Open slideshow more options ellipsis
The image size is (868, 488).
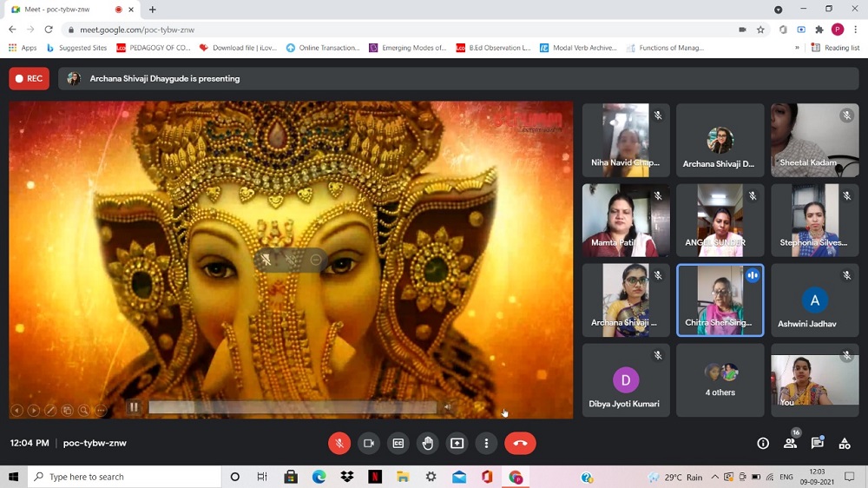pyautogui.click(x=101, y=411)
